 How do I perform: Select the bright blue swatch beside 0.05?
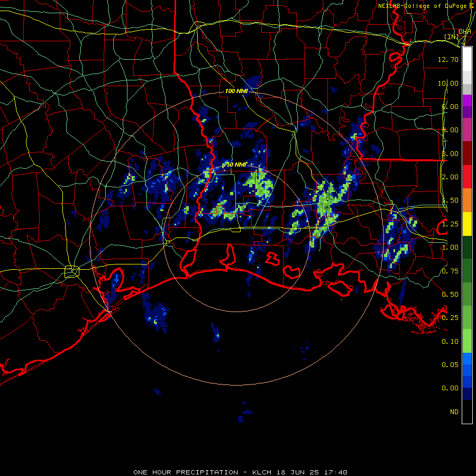tap(467, 359)
